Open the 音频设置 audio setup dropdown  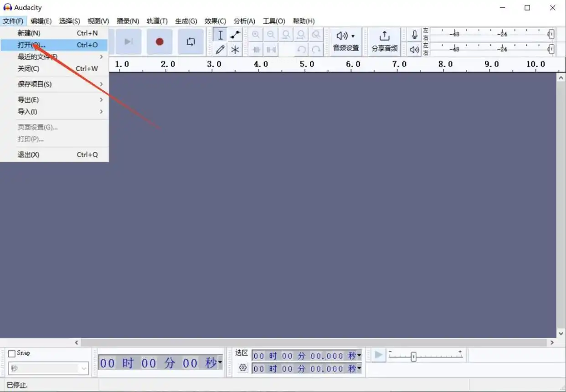(x=346, y=41)
